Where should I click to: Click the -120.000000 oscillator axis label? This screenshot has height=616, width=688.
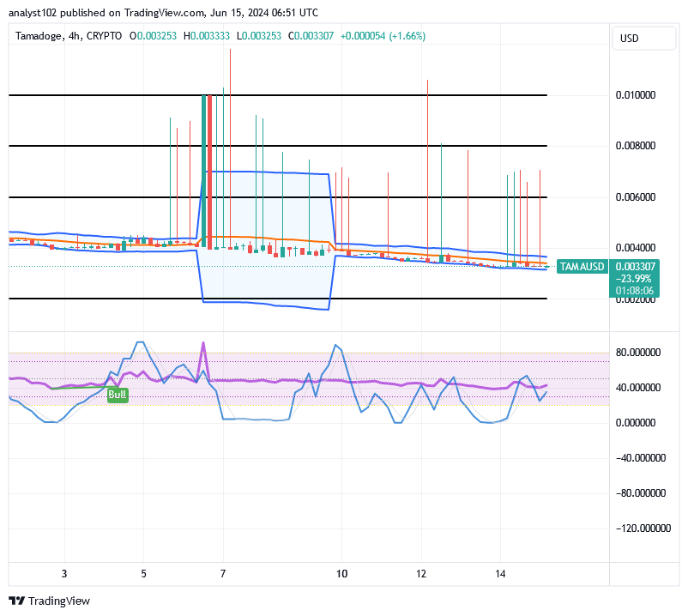[x=643, y=528]
